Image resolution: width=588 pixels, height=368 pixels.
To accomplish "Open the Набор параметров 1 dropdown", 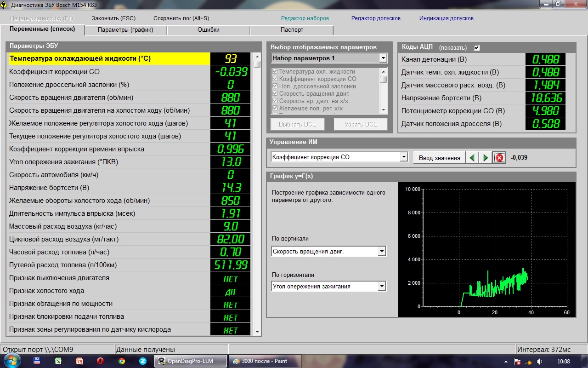I will pyautogui.click(x=383, y=58).
